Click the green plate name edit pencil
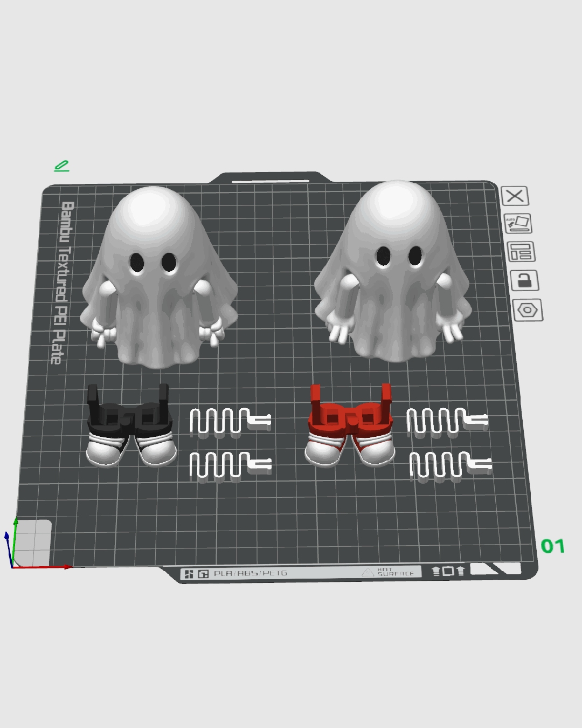582x728 pixels. click(61, 166)
